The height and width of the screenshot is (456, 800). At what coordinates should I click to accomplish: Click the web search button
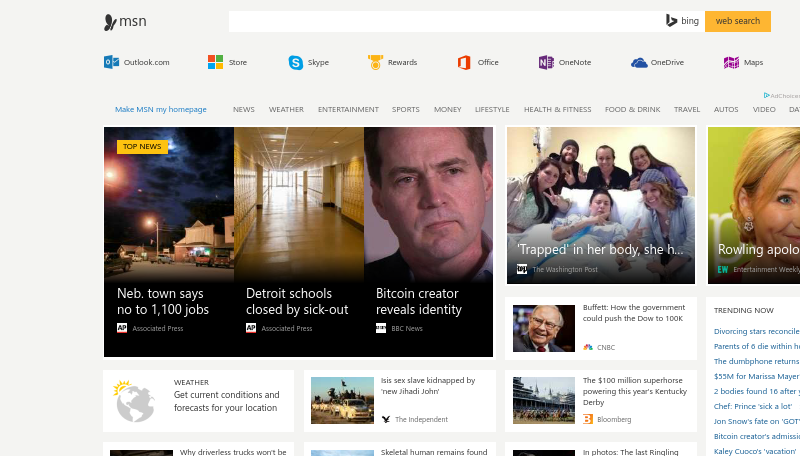[x=738, y=21]
